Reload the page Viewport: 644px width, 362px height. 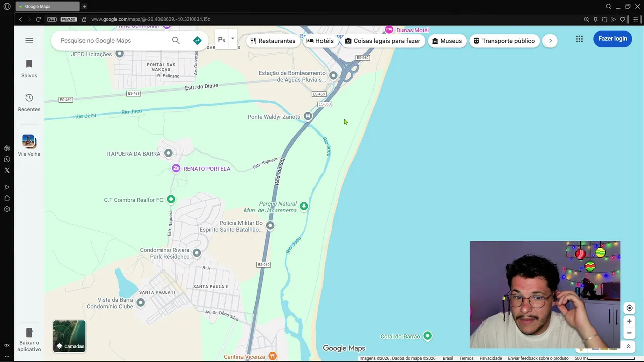pos(38,19)
